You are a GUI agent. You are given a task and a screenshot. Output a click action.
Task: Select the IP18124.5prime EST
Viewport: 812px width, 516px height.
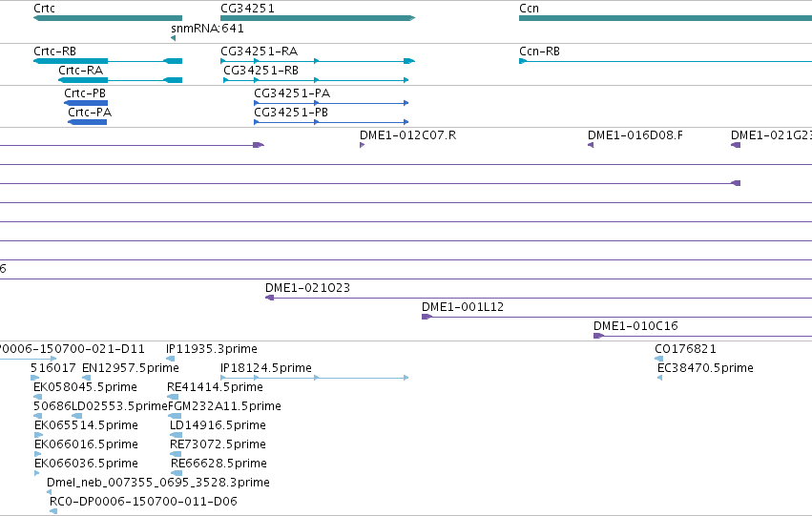tap(314, 378)
